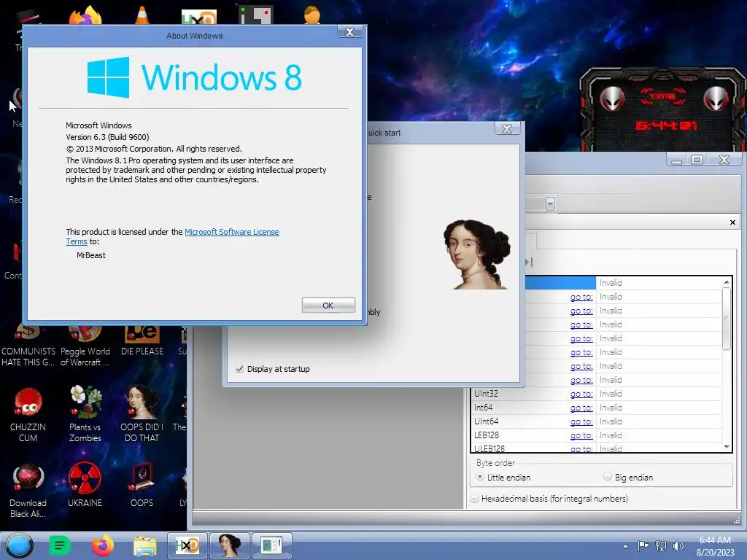Click the Alienware clock desktop gadget
This screenshot has height=560, width=747.
[x=662, y=110]
